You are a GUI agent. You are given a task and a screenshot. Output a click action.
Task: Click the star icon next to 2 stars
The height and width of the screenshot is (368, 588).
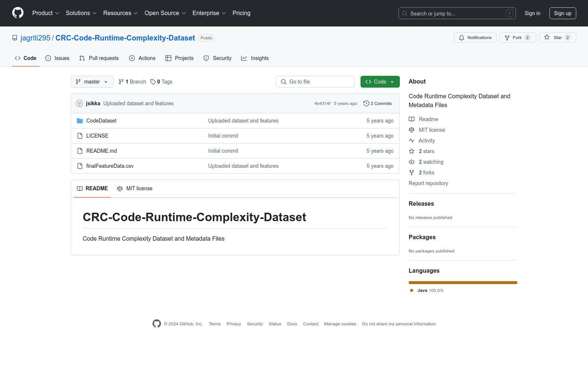[412, 151]
